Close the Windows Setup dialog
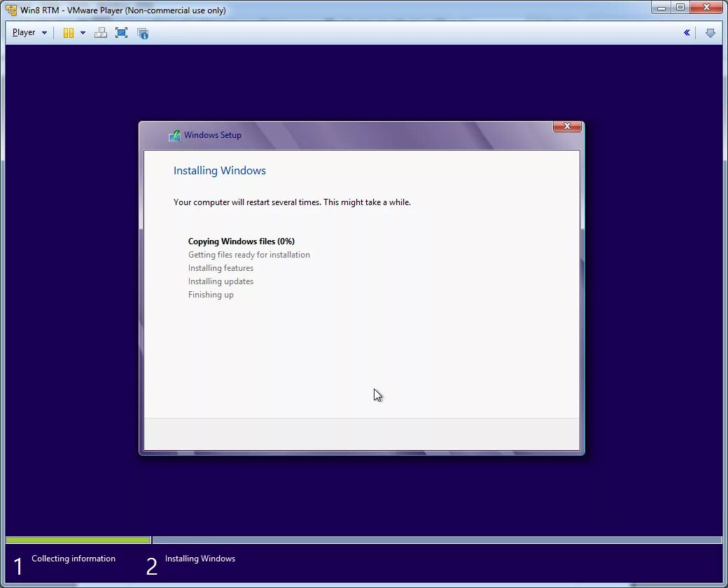Viewport: 728px width, 588px height. [567, 126]
